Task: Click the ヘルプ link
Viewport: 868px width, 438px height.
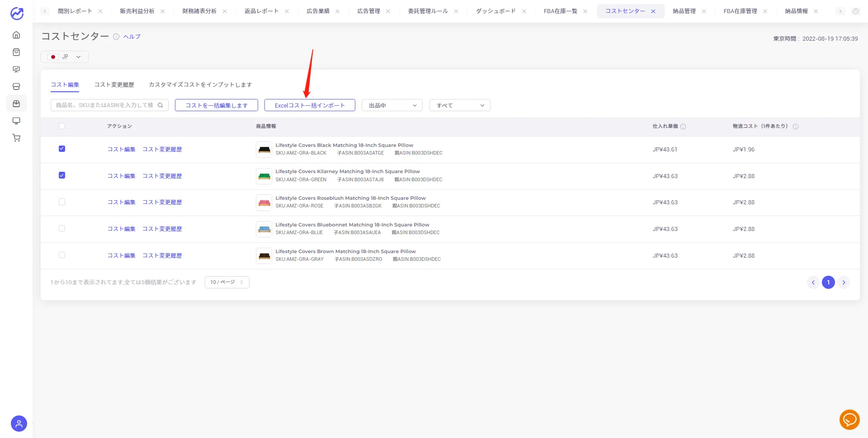Action: coord(132,37)
